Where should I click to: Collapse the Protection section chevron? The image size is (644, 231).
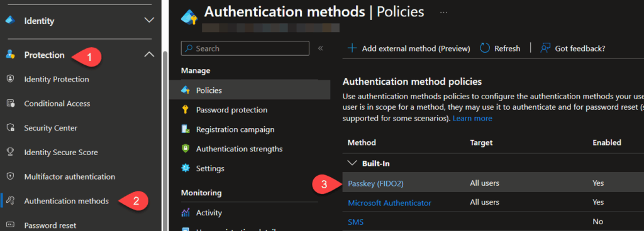click(x=149, y=55)
